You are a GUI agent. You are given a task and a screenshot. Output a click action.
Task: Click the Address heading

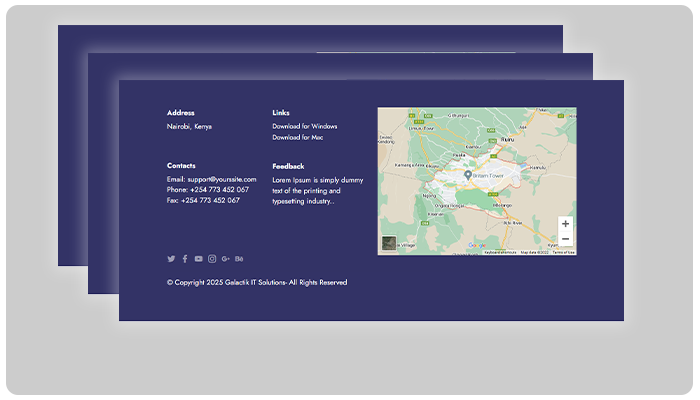coord(181,113)
